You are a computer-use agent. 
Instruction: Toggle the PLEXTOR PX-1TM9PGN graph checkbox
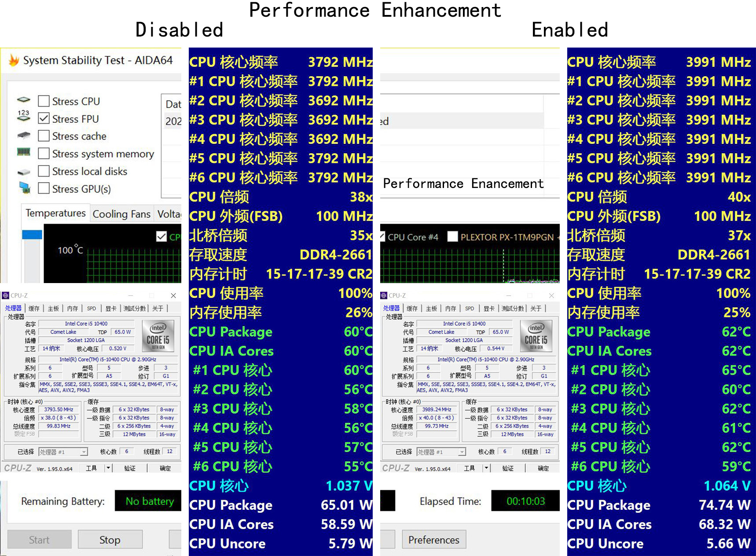pos(452,236)
